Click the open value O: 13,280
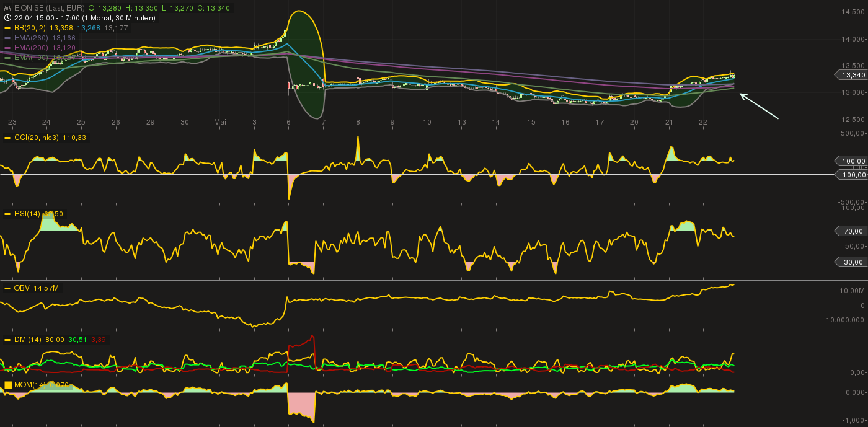The image size is (868, 427). coord(105,8)
